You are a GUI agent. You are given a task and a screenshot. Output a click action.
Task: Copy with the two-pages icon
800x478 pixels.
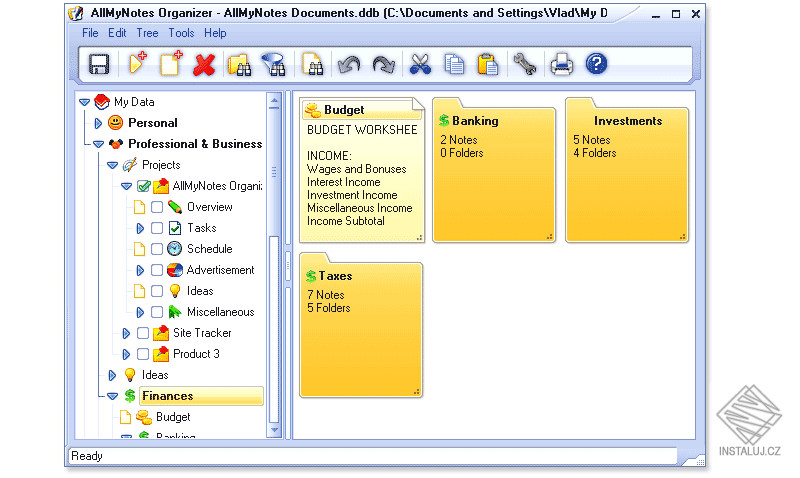(454, 65)
